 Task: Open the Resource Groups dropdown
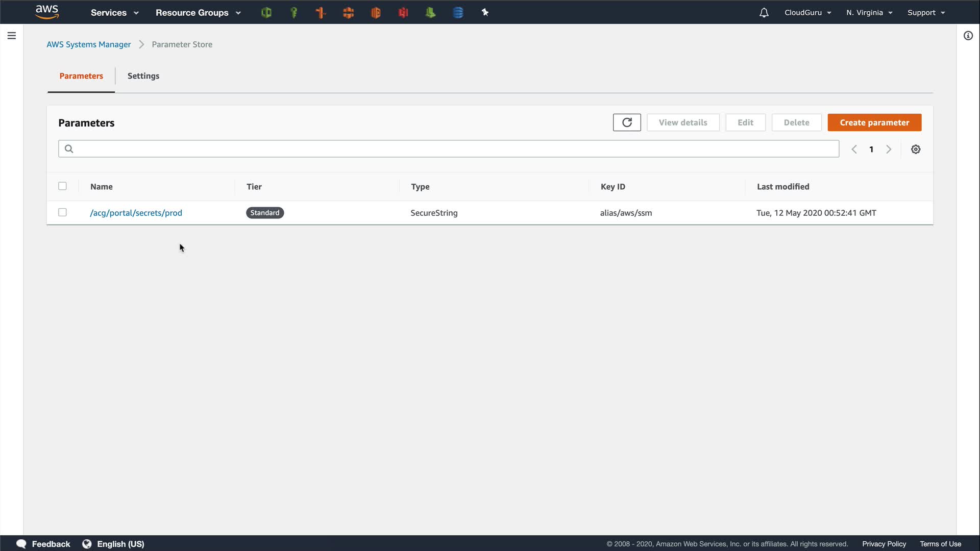(x=198, y=13)
